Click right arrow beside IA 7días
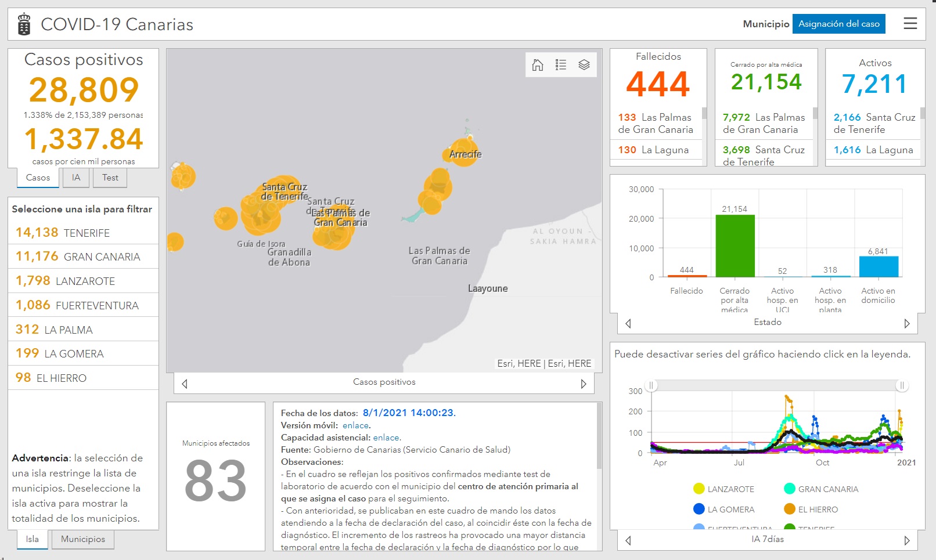Viewport: 936px width, 560px height. 906,540
